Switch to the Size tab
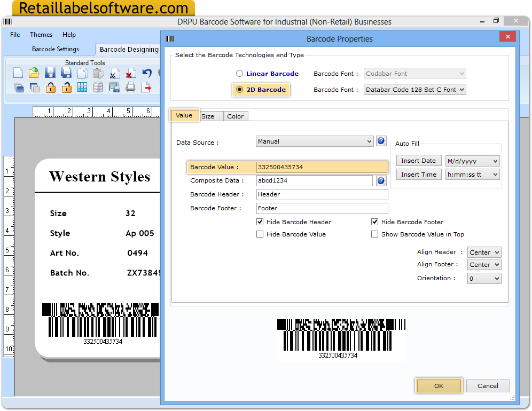This screenshot has height=411, width=532. tap(211, 115)
